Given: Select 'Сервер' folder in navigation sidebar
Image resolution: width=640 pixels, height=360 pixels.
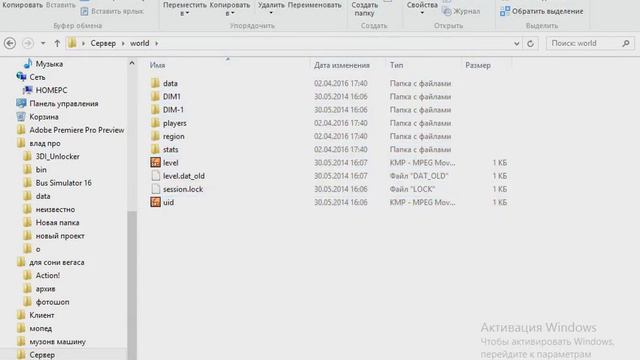Looking at the screenshot, I should (x=42, y=355).
